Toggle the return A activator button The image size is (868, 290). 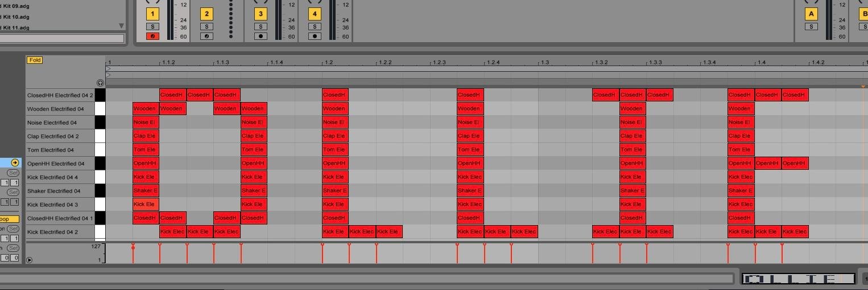811,14
